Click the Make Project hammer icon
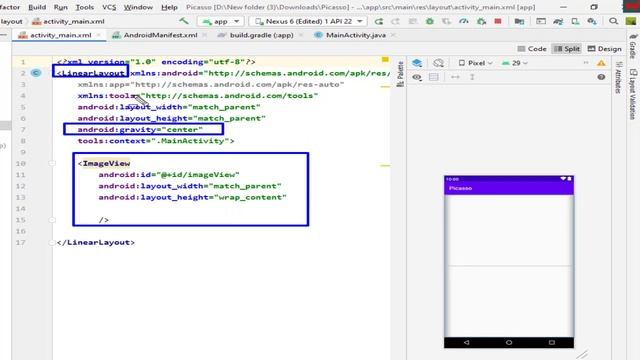 click(x=184, y=21)
